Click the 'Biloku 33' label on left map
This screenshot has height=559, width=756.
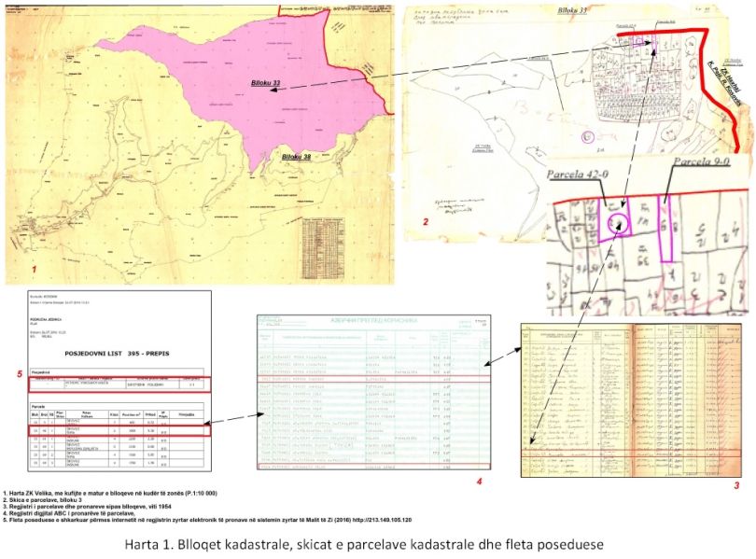click(265, 83)
